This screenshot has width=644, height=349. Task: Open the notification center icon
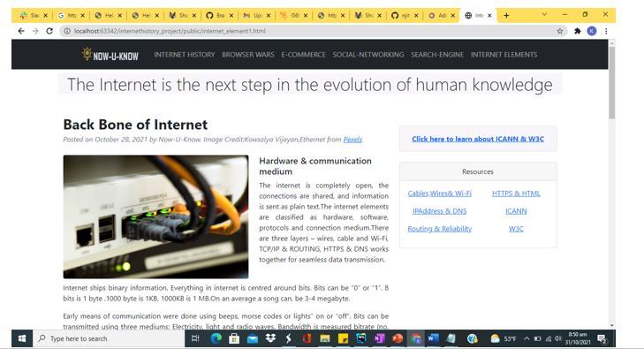(602, 338)
